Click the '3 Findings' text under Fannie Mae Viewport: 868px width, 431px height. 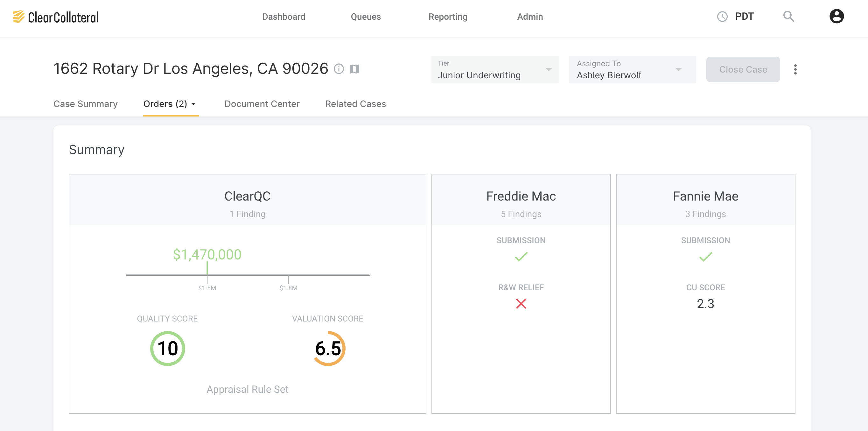tap(706, 214)
